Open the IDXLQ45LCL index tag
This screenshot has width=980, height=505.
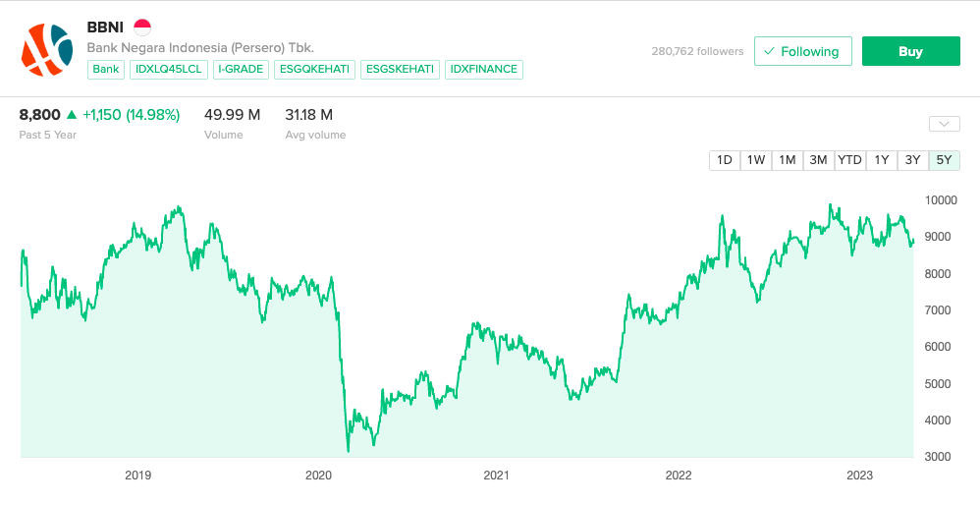[x=169, y=70]
